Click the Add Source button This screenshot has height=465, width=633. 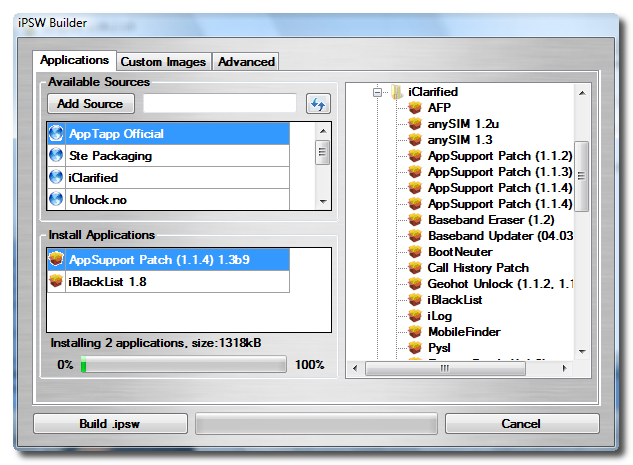[x=90, y=104]
